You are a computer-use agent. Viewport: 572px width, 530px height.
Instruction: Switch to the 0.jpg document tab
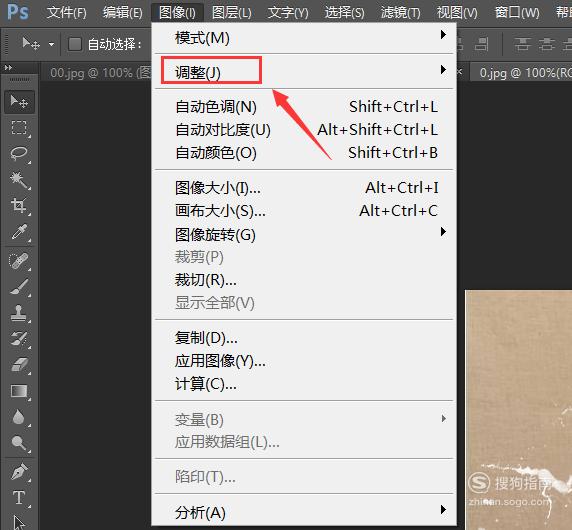(522, 73)
